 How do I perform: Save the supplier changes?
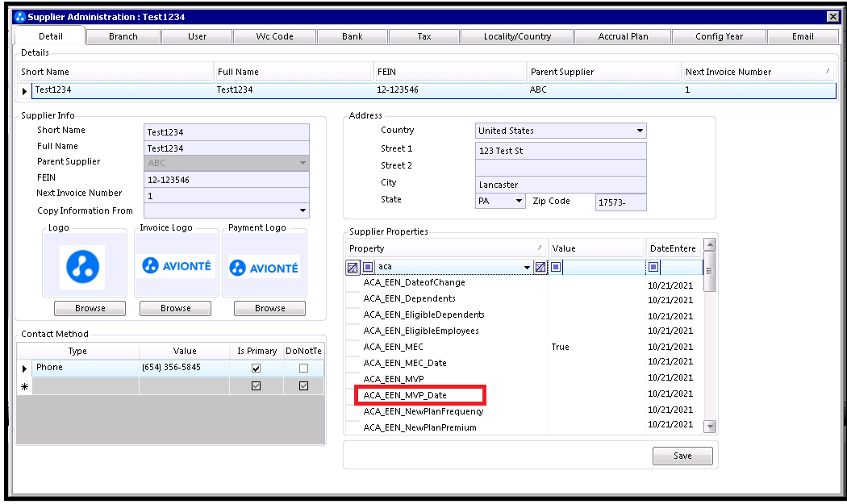click(x=682, y=456)
